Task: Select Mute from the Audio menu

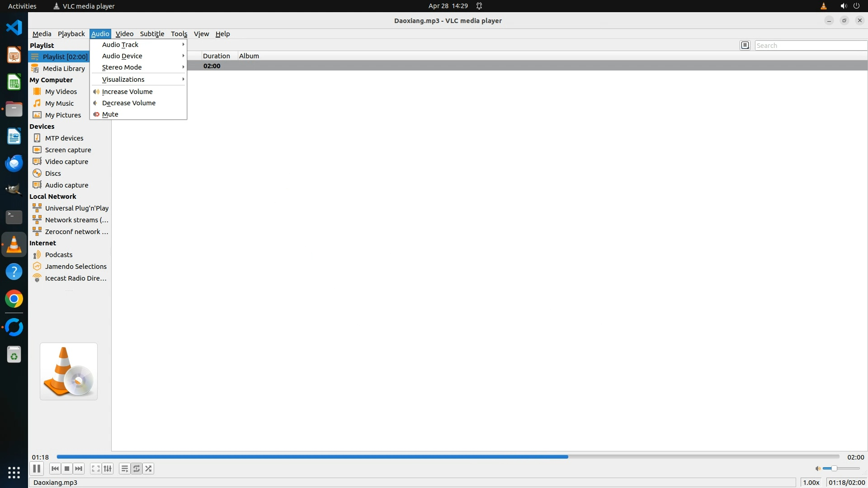Action: pos(110,114)
